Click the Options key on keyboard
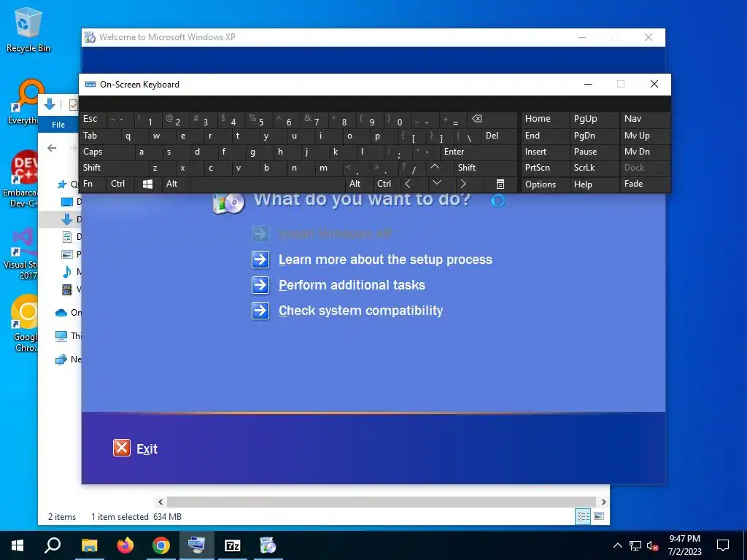The width and height of the screenshot is (747, 560). [x=545, y=184]
